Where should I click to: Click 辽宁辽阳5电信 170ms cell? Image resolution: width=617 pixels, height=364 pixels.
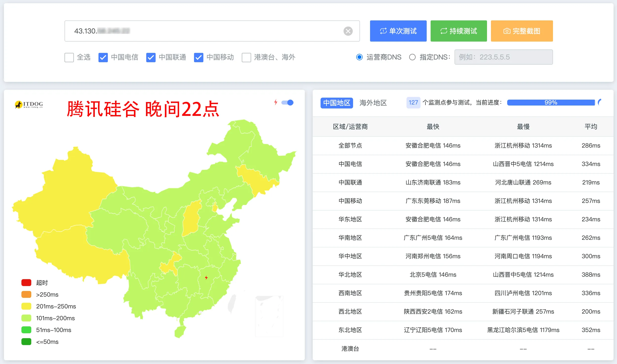point(433,330)
